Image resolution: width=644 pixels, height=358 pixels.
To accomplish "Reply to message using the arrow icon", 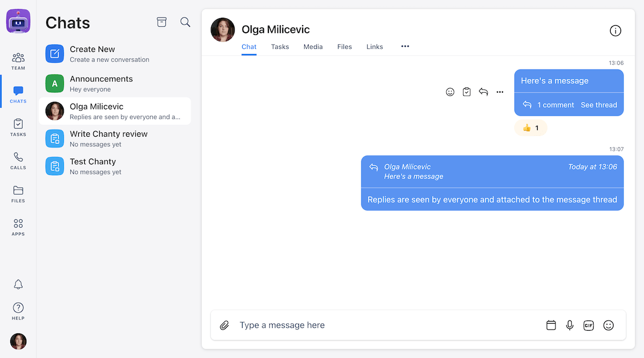I will coord(484,92).
